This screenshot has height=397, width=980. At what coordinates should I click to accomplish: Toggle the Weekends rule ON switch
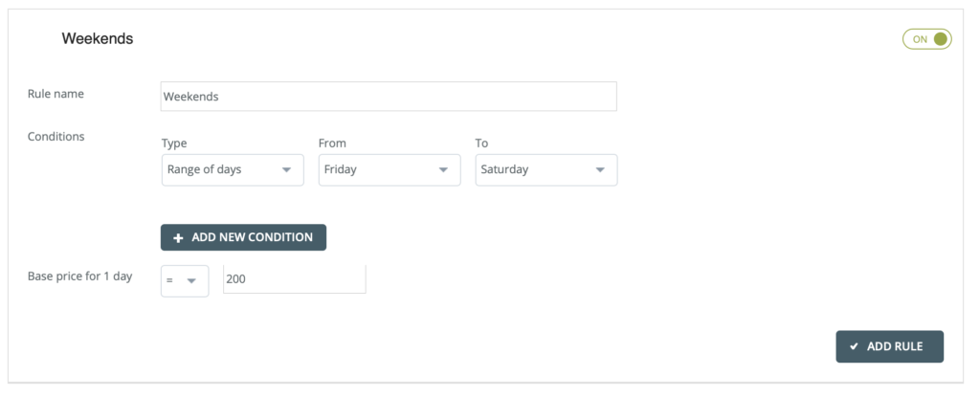[926, 39]
